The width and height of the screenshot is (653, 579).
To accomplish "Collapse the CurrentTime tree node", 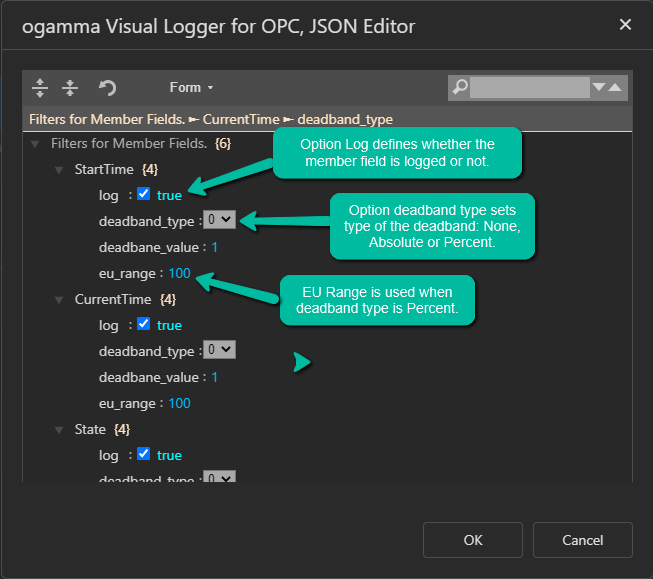I will coord(60,300).
